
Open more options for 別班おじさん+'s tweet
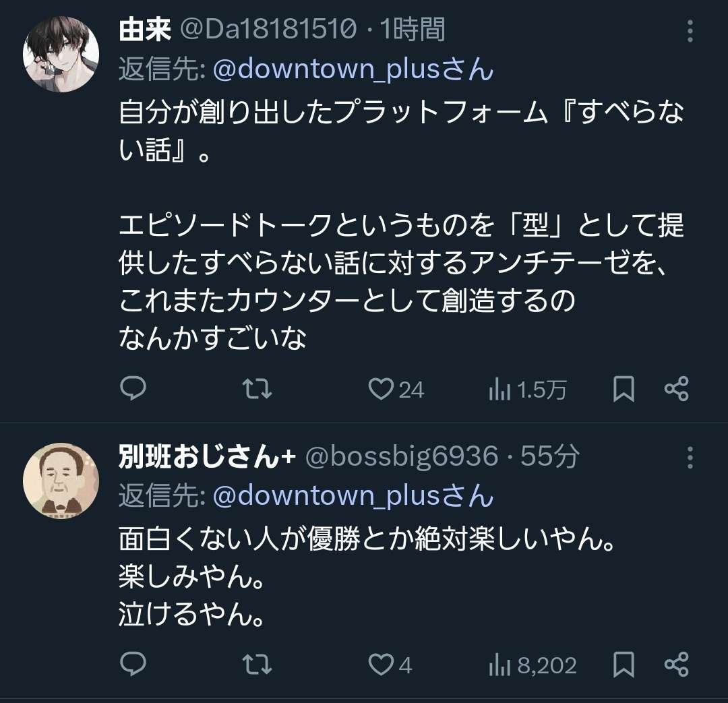tap(690, 458)
